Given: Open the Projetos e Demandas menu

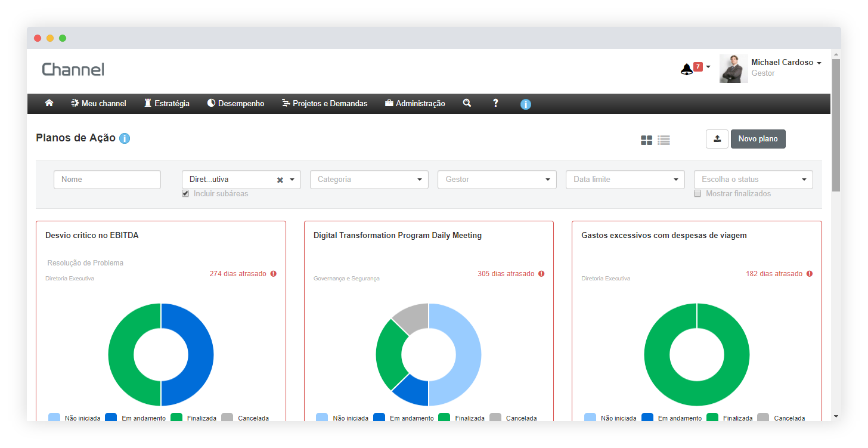Looking at the screenshot, I should click(324, 103).
